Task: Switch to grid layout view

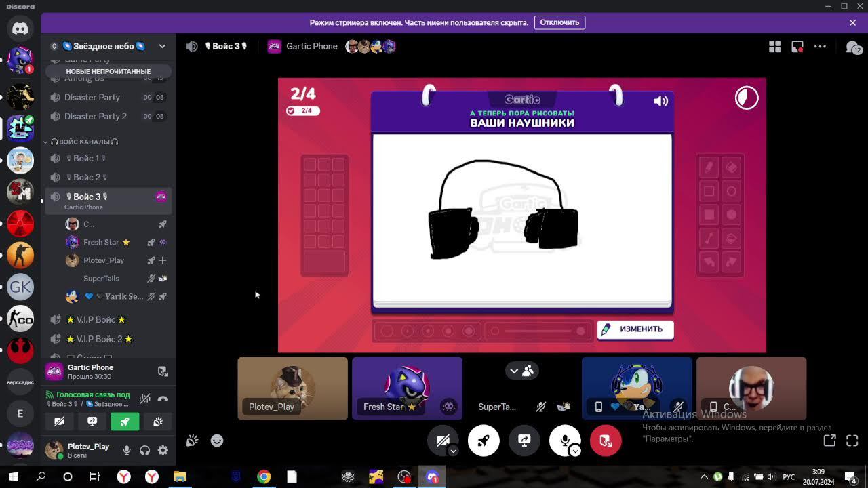Action: click(774, 47)
